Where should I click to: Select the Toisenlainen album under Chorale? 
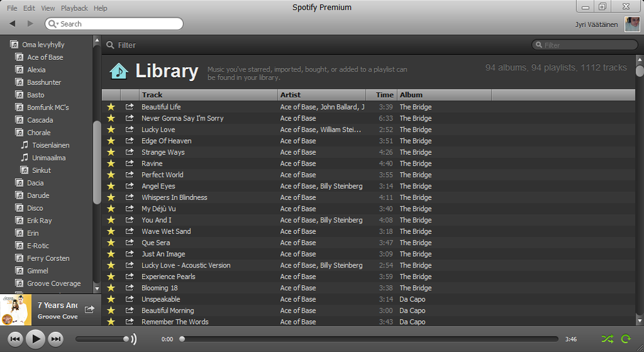click(50, 145)
